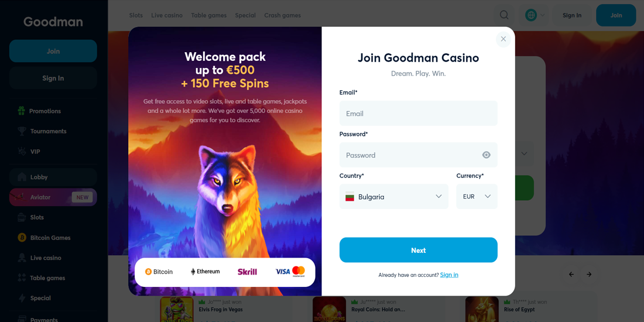Click the left arrow carousel button
Viewport: 644px width, 322px height.
[x=571, y=275]
